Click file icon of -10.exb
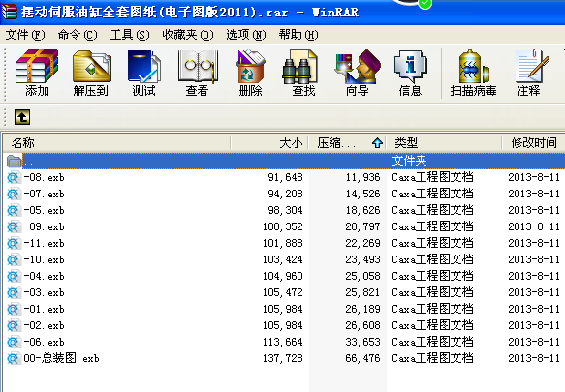Image resolution: width=565 pixels, height=392 pixels. point(14,259)
